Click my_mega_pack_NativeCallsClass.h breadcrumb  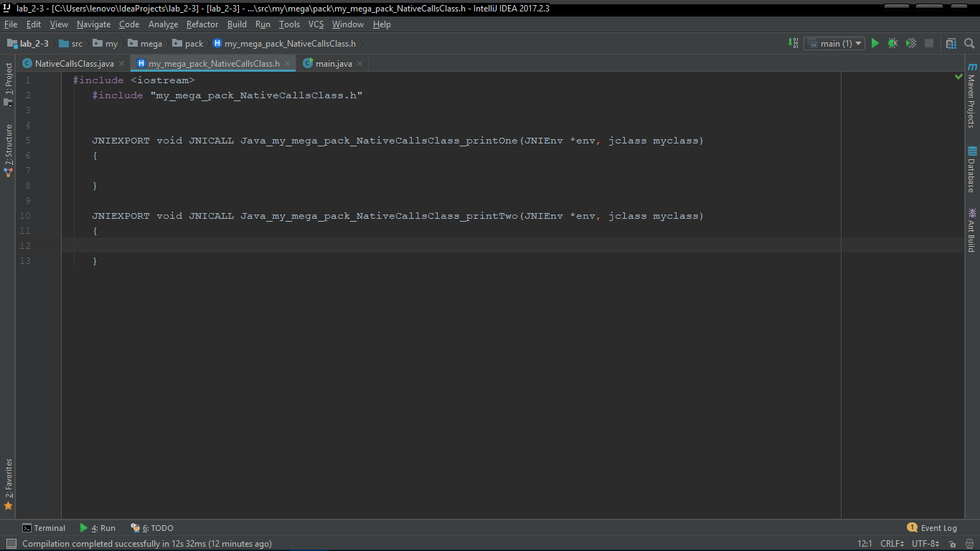284,43
